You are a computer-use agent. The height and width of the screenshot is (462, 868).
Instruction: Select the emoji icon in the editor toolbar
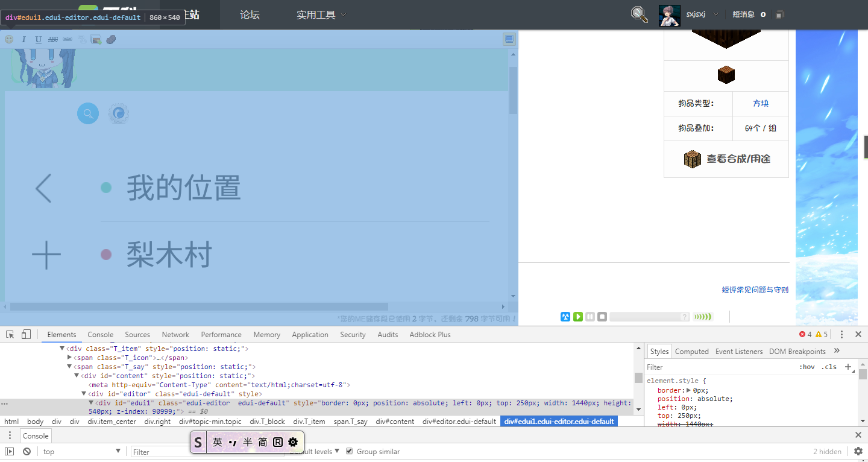tap(9, 39)
